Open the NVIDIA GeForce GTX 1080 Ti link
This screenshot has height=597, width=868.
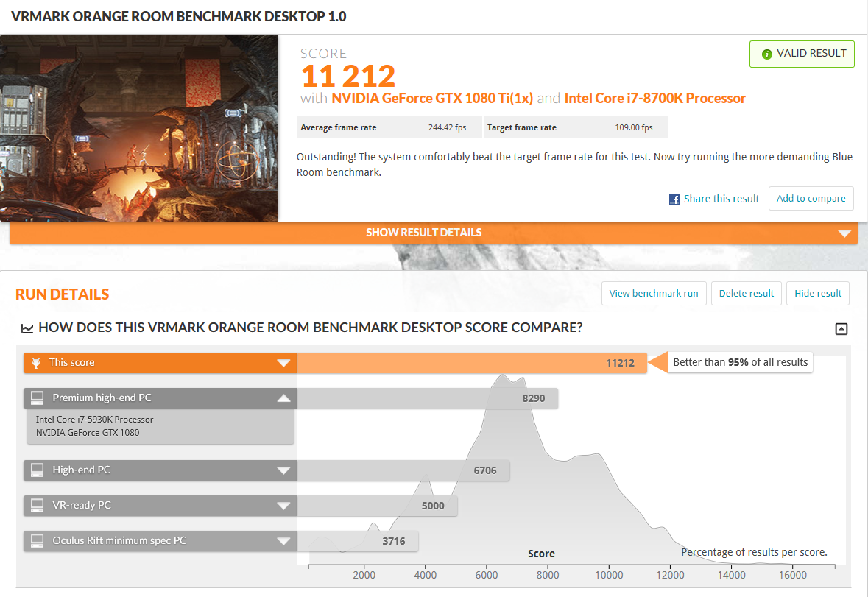point(431,99)
